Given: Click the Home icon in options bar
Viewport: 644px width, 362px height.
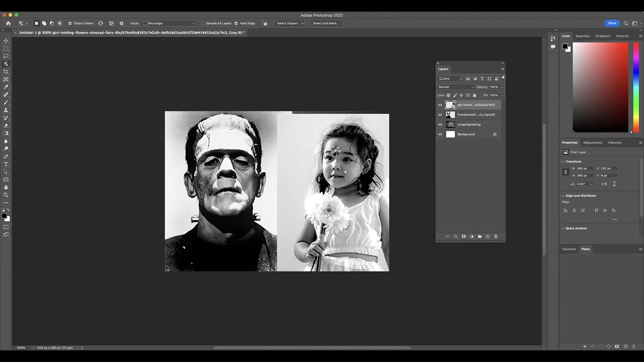Looking at the screenshot, I should (x=8, y=23).
